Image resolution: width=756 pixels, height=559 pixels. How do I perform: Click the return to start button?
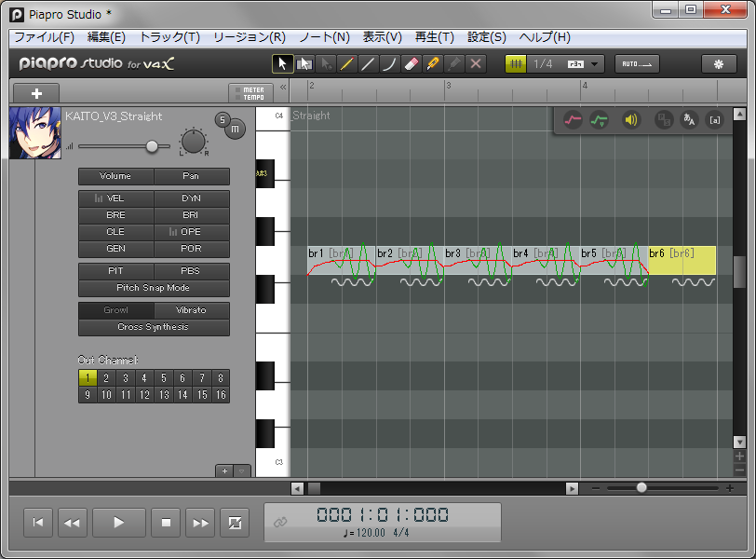(x=38, y=523)
